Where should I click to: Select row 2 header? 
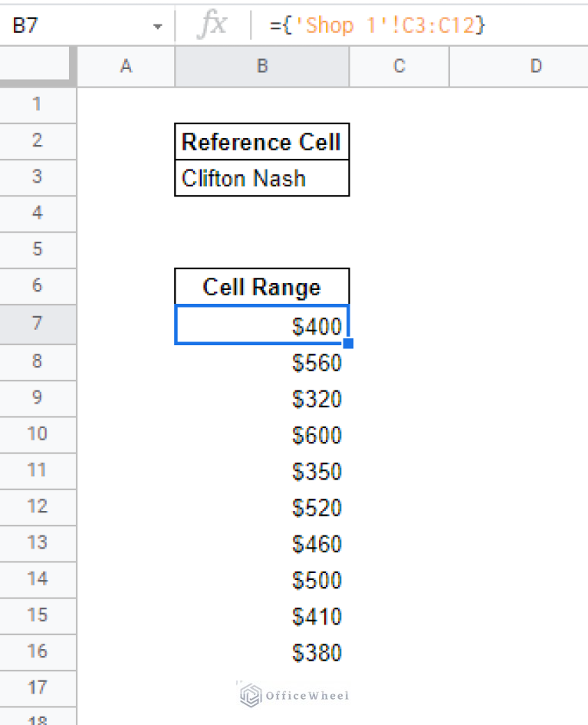pyautogui.click(x=37, y=141)
